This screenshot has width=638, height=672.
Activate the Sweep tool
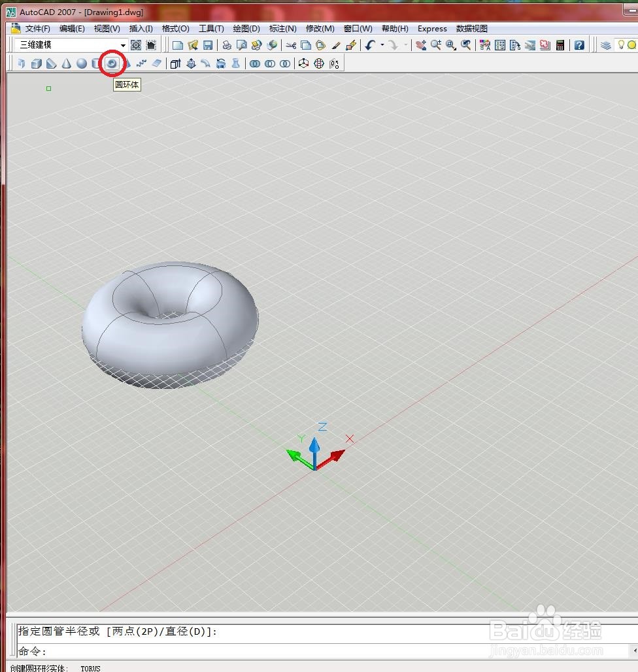point(206,64)
